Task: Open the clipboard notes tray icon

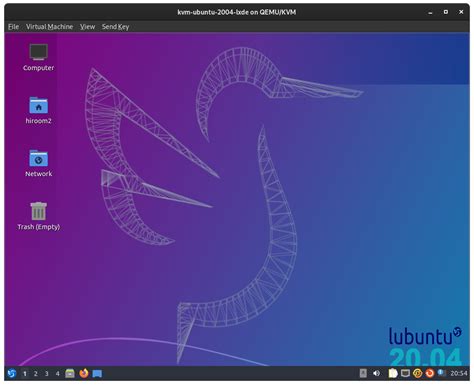Action: [x=393, y=373]
